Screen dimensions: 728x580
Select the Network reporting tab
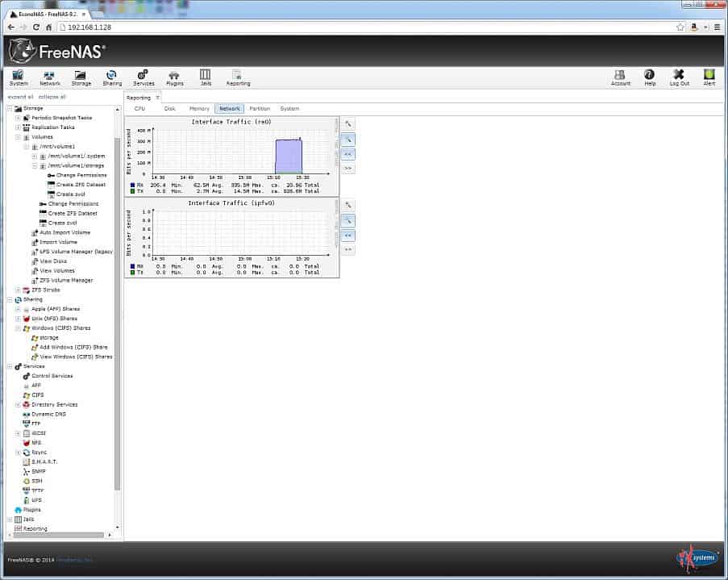click(x=230, y=108)
